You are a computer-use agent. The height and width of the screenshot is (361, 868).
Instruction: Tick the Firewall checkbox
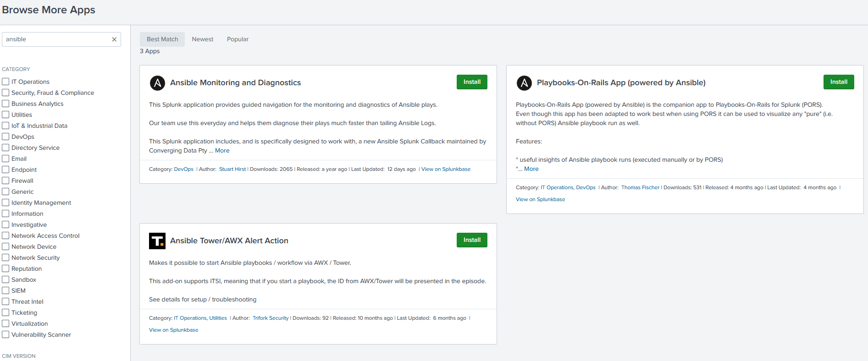pos(6,180)
